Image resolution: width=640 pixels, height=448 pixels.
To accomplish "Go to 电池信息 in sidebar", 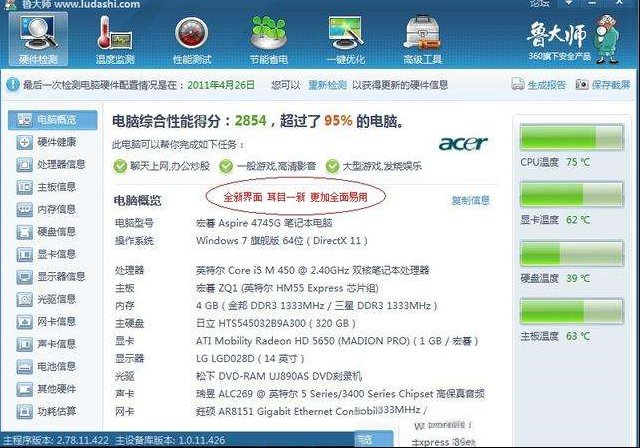I will pos(46,366).
